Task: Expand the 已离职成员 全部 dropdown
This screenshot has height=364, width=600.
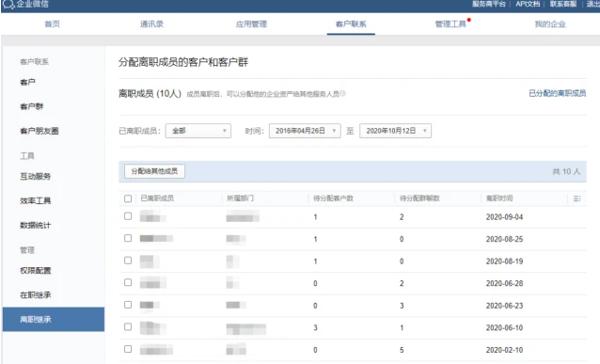Action: coord(198,131)
